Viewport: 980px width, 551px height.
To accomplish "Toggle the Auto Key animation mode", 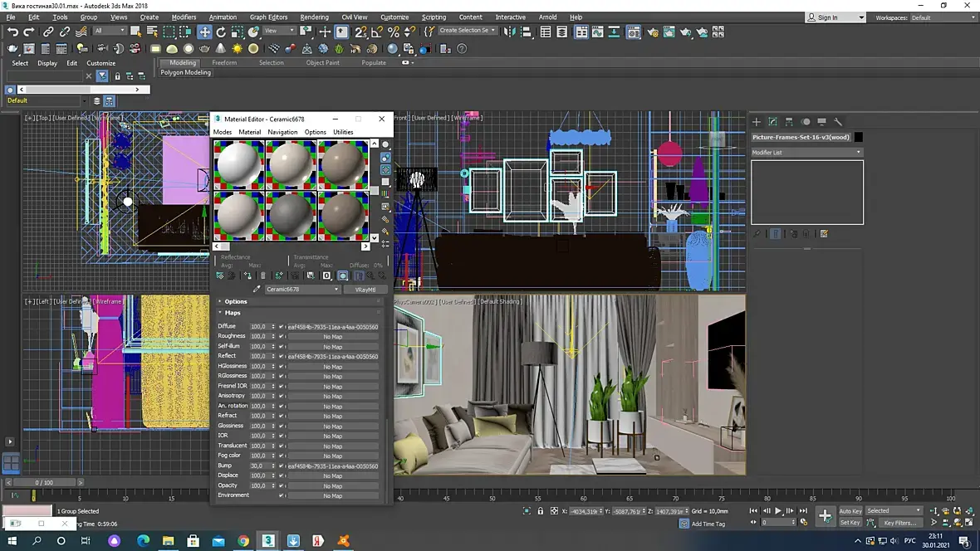I will tap(850, 511).
